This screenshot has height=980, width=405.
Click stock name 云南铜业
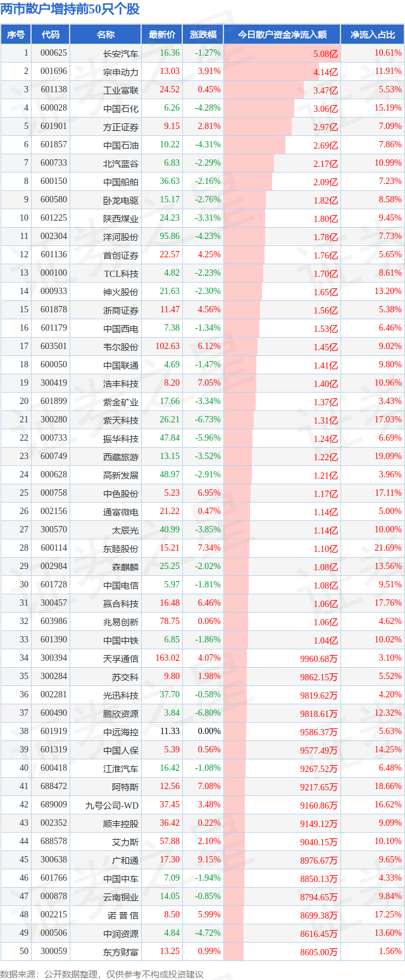[x=121, y=897]
